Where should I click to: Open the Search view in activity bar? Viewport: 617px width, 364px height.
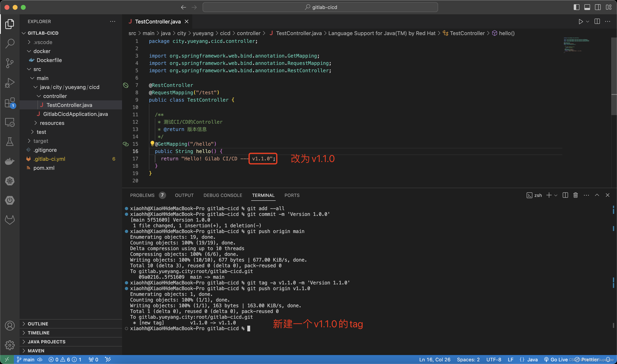tap(10, 43)
